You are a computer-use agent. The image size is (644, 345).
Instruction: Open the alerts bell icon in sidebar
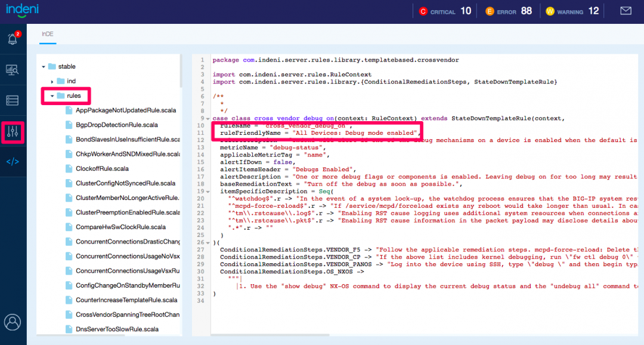13,39
